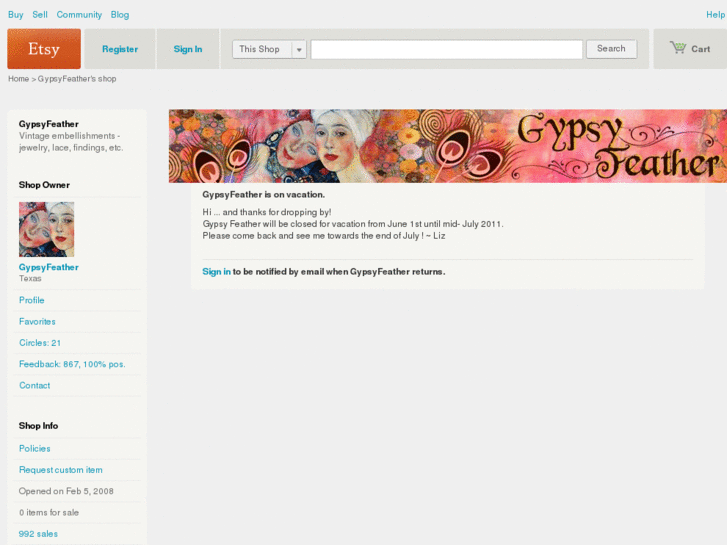Go to the Sell menu
The image size is (727, 545).
tap(40, 15)
